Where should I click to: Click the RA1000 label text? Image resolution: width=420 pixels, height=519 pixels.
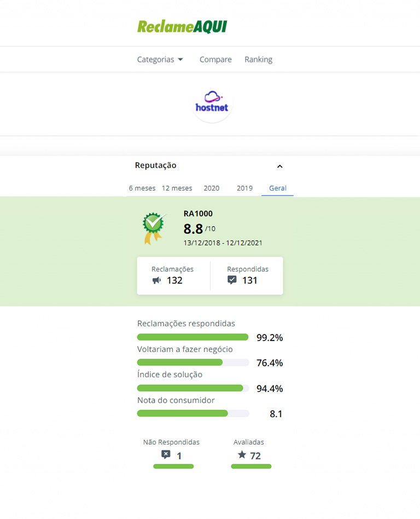(198, 214)
